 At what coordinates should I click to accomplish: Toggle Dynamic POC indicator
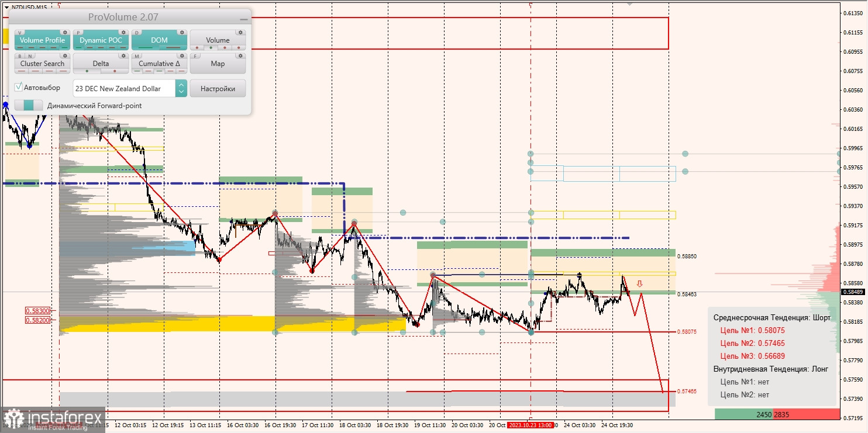click(101, 40)
